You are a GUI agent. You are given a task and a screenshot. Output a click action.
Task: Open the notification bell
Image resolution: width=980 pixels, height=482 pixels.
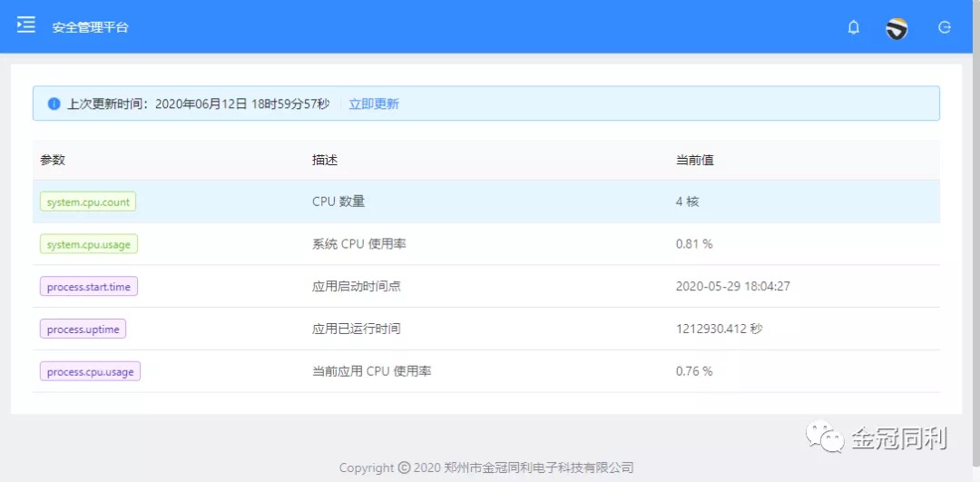(853, 27)
